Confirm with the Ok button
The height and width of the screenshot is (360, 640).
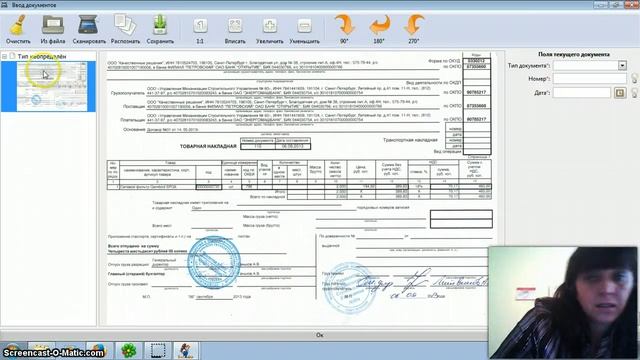[x=320, y=335]
